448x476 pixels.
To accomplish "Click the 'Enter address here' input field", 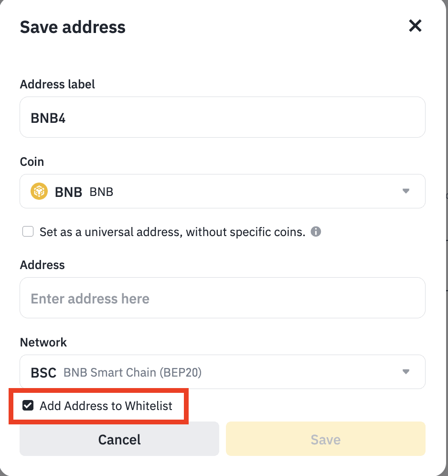I will (222, 298).
